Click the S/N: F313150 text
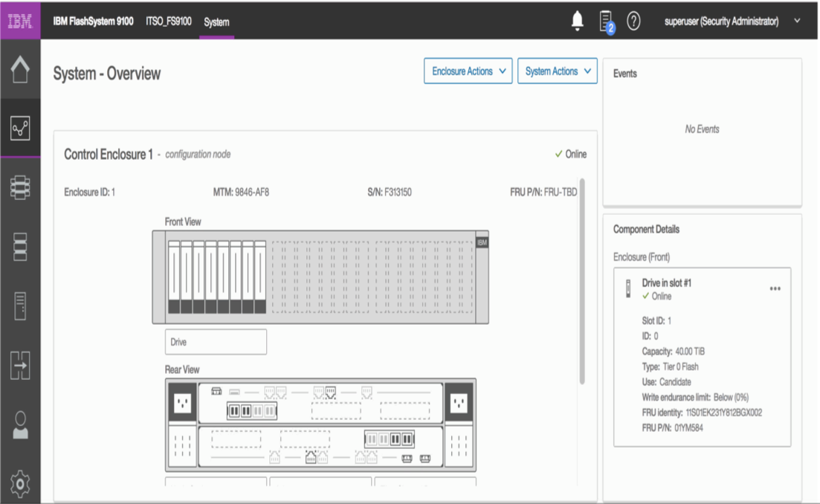 (x=390, y=193)
